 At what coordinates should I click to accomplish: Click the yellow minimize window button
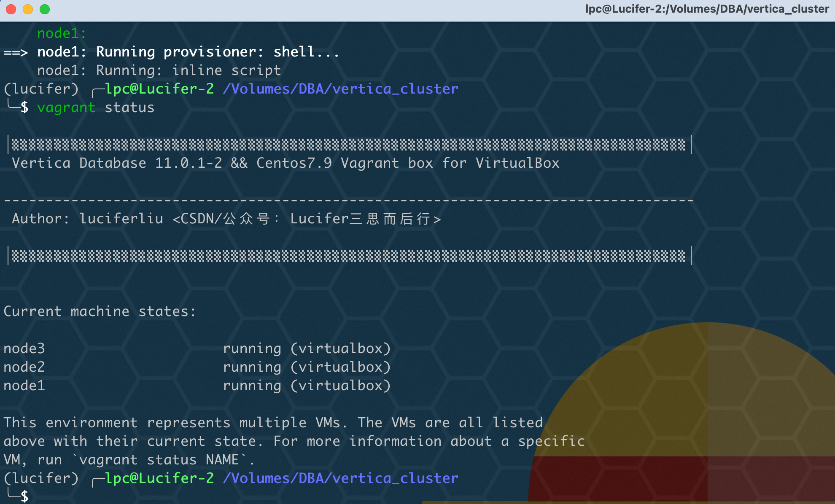(28, 9)
